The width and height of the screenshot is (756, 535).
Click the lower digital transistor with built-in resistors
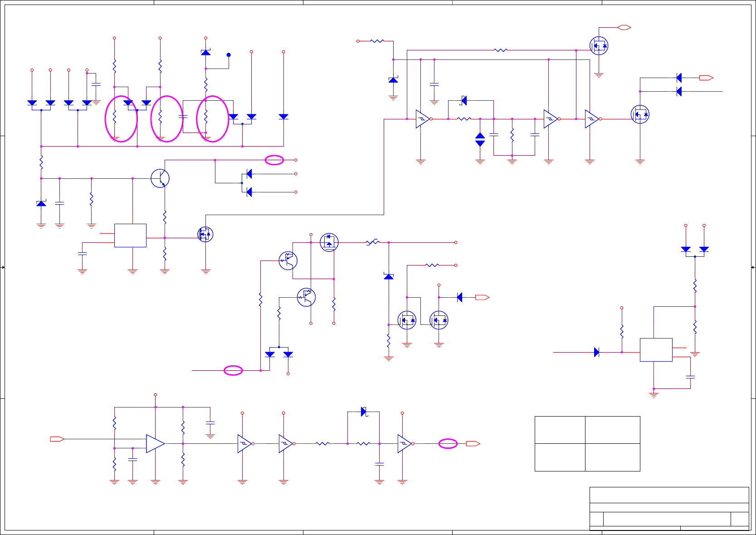point(307,297)
